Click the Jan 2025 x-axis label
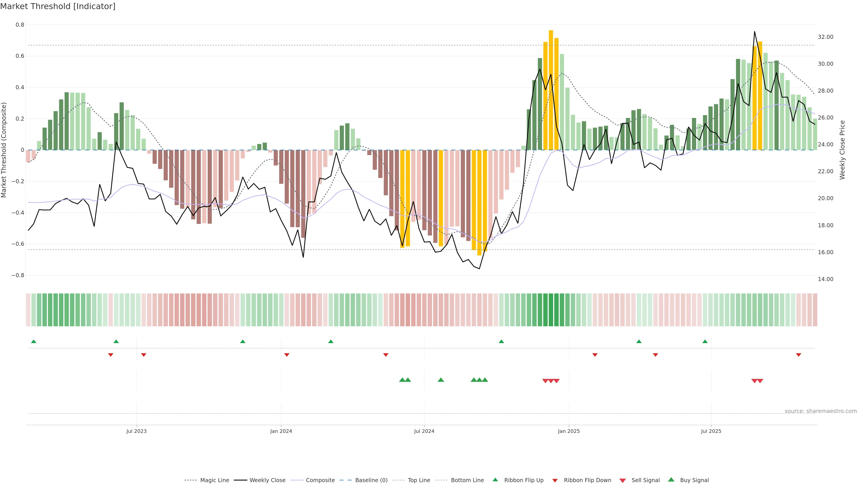The image size is (868, 488). [x=568, y=431]
